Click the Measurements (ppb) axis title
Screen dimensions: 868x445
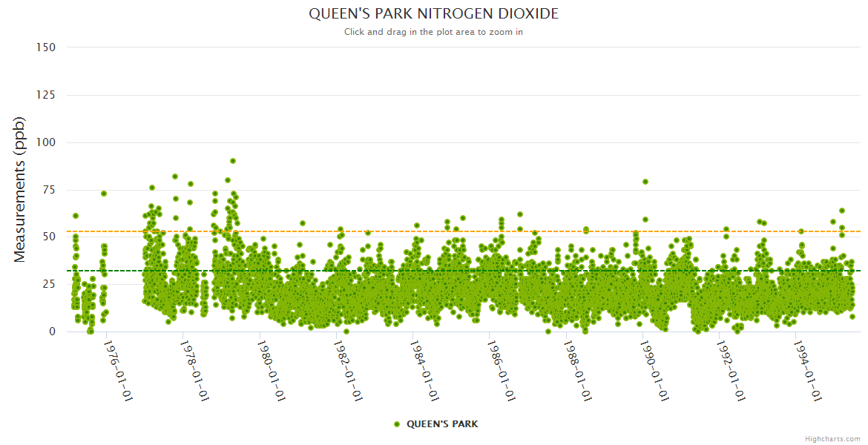pyautogui.click(x=20, y=189)
